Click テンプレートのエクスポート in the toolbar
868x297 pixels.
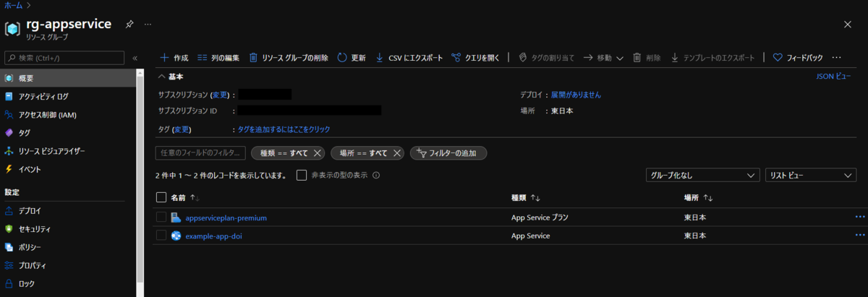tap(712, 58)
